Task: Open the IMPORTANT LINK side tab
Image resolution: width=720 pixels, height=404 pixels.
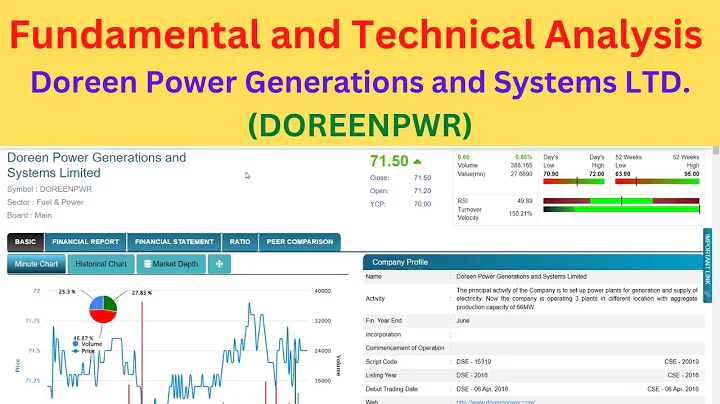Action: click(708, 265)
